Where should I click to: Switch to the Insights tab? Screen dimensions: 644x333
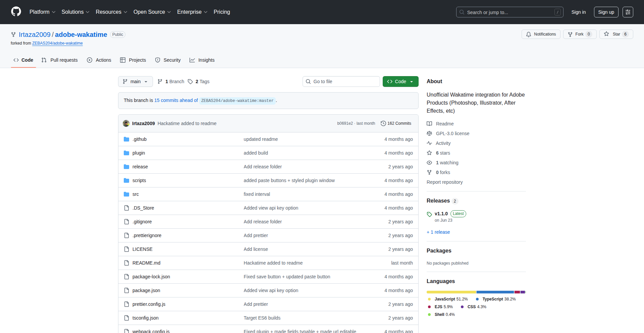pos(202,60)
